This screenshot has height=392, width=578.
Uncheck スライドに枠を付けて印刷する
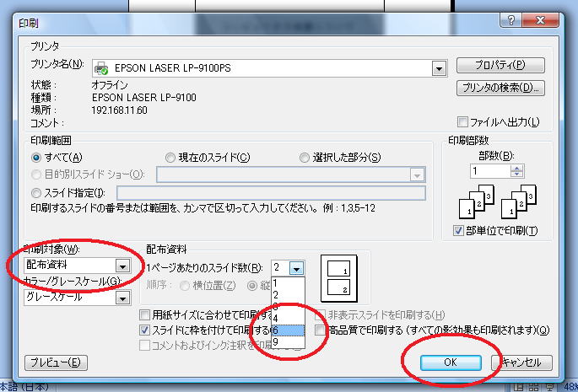click(145, 330)
